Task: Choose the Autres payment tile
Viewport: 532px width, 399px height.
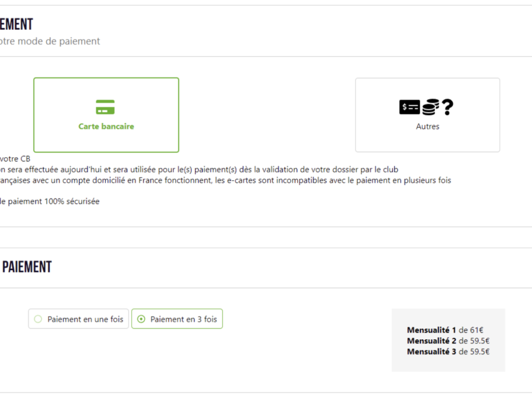Action: click(x=427, y=115)
